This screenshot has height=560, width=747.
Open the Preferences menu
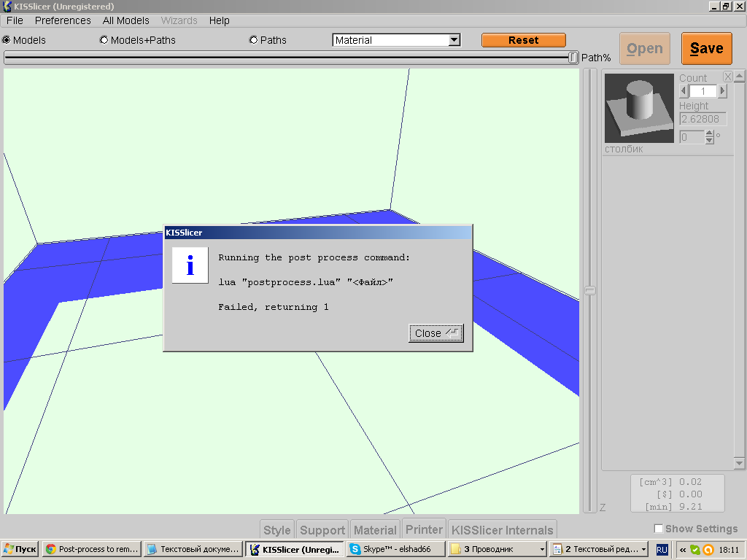click(x=63, y=20)
